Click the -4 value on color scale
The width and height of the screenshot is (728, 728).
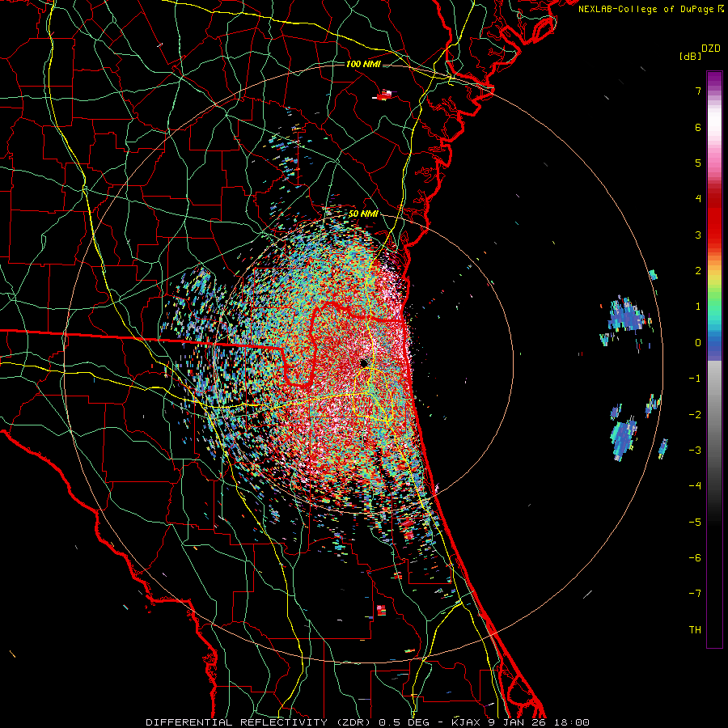coord(695,486)
